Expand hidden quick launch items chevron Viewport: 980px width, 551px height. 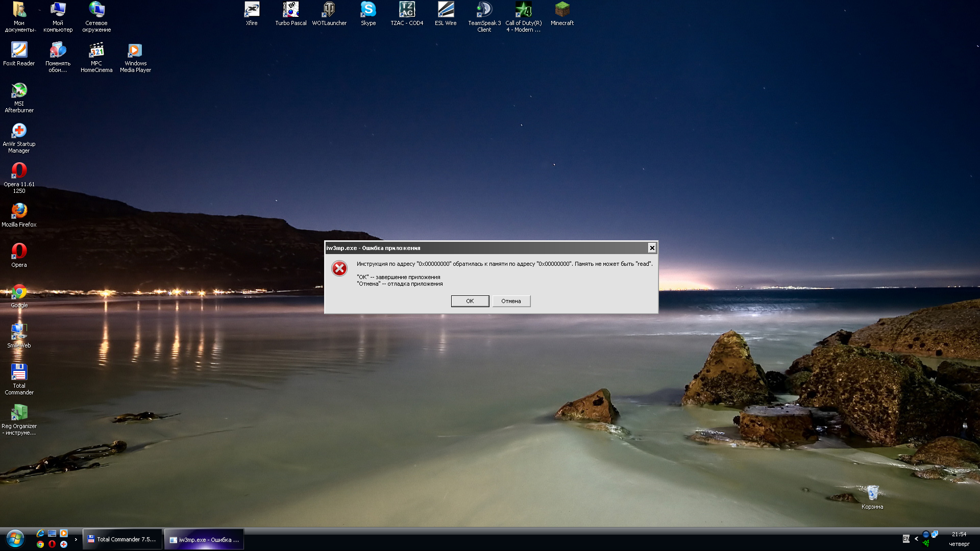tap(76, 539)
